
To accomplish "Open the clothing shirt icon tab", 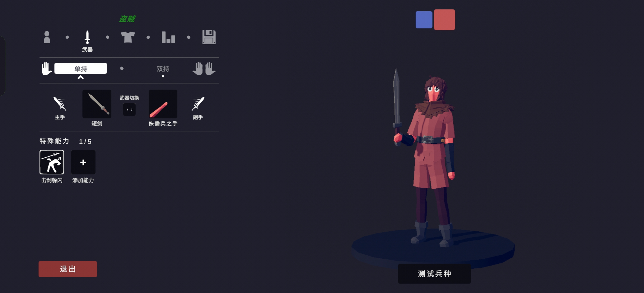I will coord(128,37).
